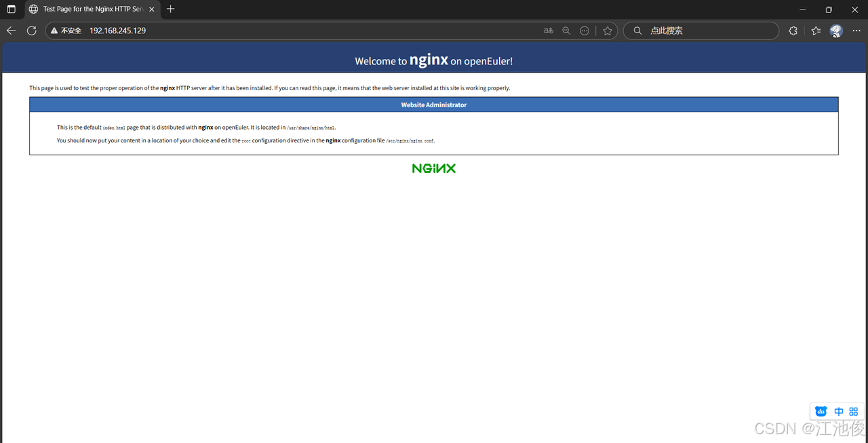
Task: Toggle the 中 Chinese input mode
Action: pos(839,411)
